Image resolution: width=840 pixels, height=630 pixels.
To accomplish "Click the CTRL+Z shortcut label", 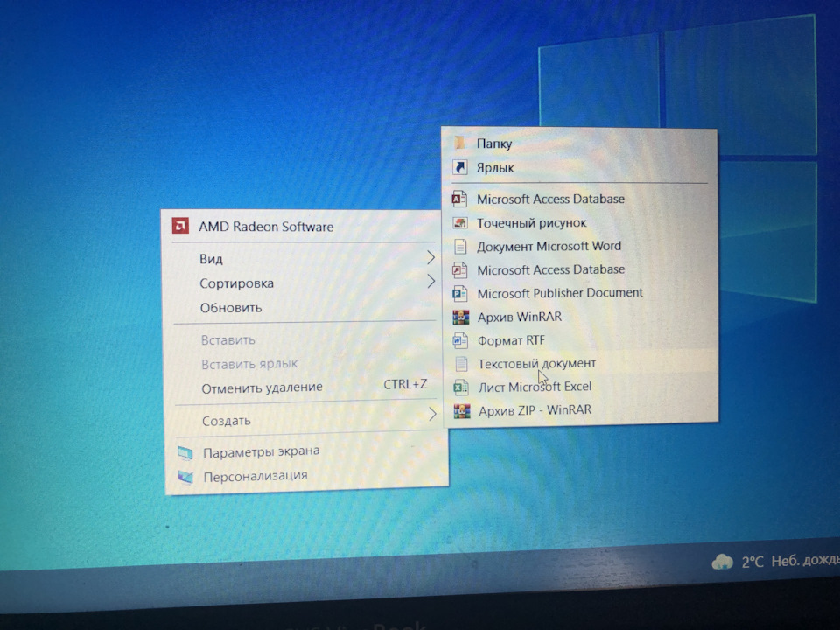I will pyautogui.click(x=405, y=384).
